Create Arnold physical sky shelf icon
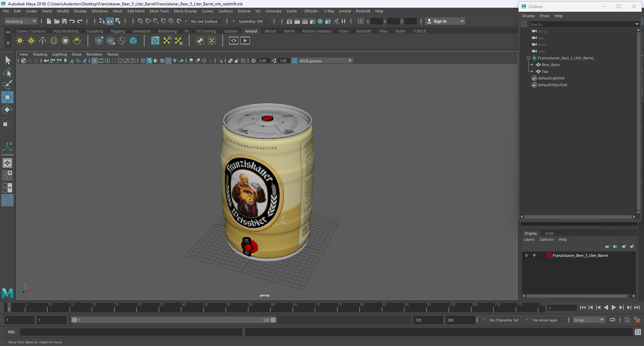 click(x=77, y=41)
